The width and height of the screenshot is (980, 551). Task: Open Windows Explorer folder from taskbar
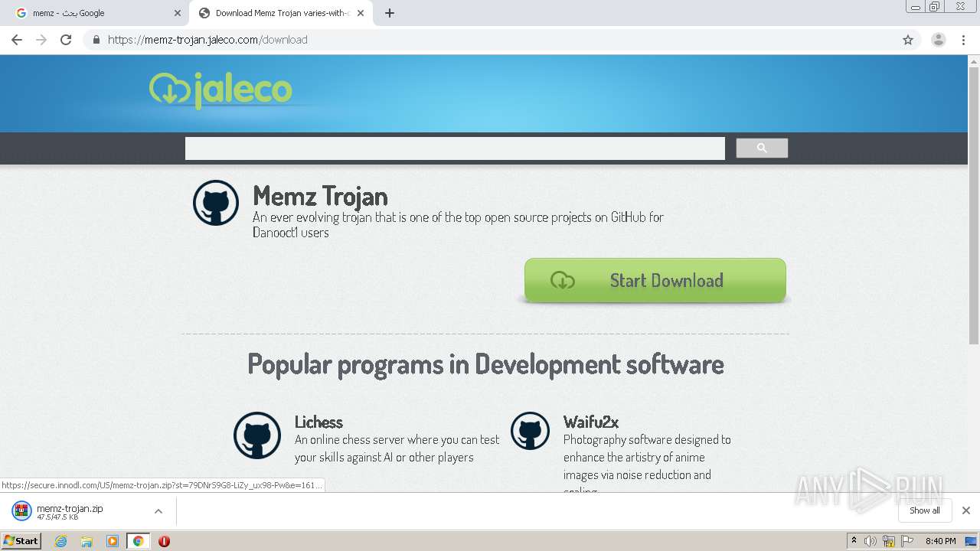[87, 541]
